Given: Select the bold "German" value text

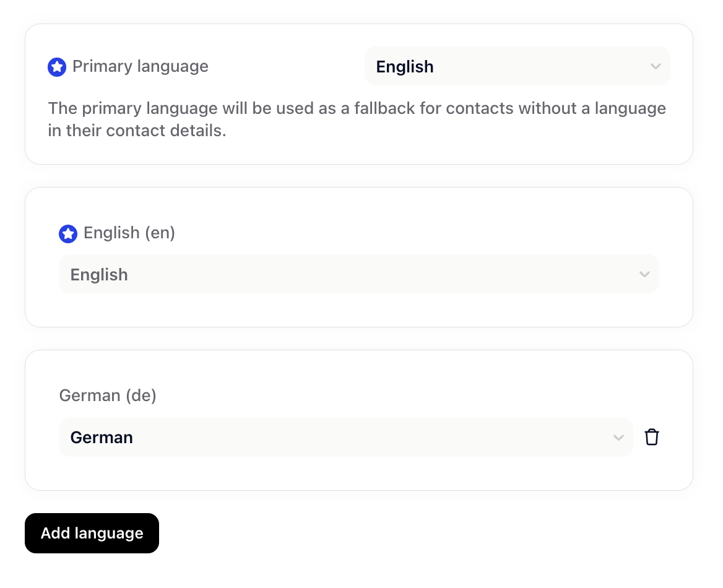Looking at the screenshot, I should 102,437.
